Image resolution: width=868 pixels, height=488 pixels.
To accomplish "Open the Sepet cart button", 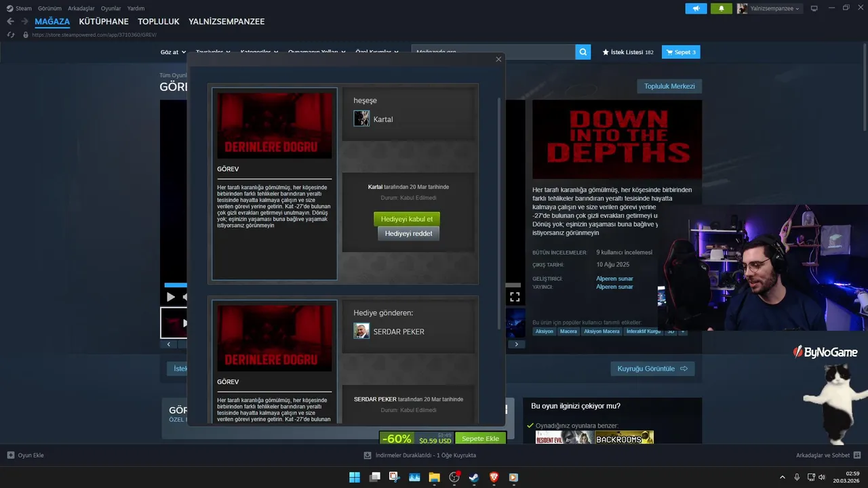I will point(681,52).
